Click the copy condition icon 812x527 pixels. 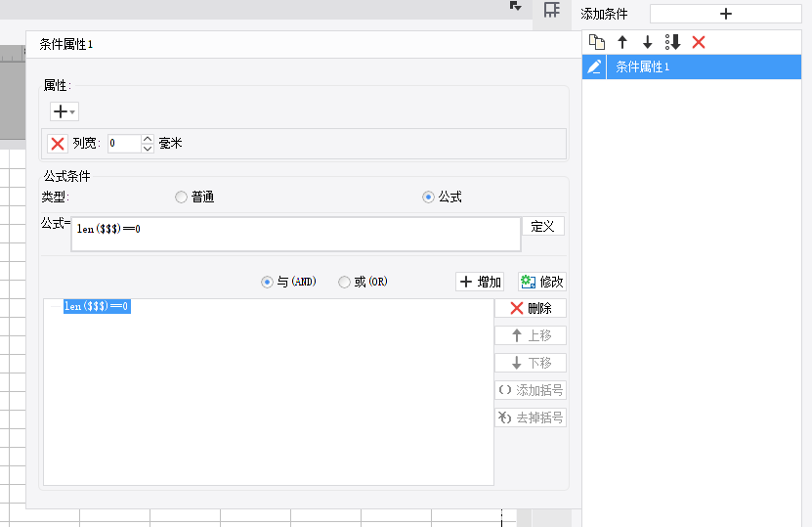coord(597,42)
